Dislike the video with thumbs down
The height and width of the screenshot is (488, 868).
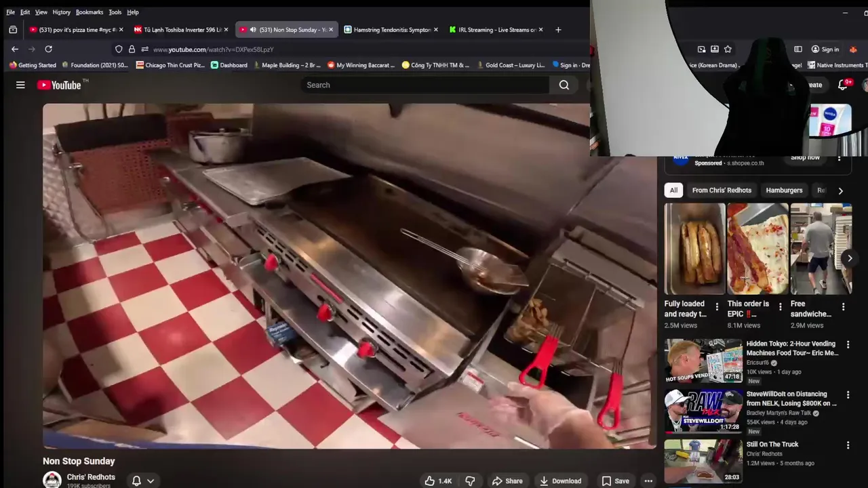pyautogui.click(x=470, y=481)
